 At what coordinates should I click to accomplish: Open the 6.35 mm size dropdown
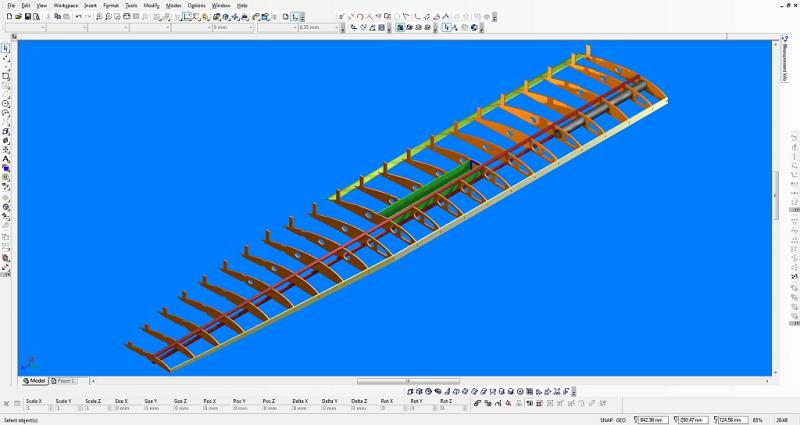coord(295,28)
